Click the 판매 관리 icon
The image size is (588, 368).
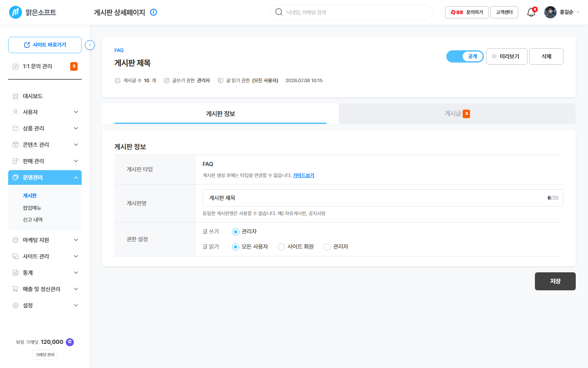pyautogui.click(x=16, y=161)
